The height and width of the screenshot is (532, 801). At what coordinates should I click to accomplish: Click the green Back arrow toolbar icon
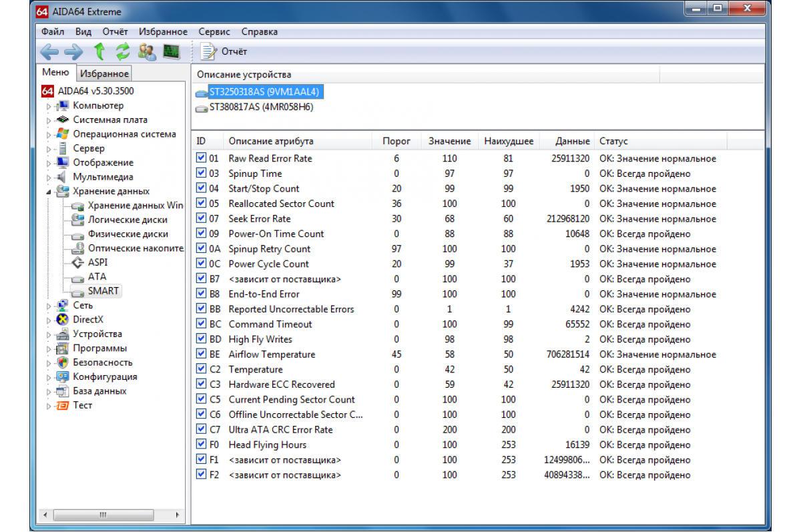click(50, 51)
